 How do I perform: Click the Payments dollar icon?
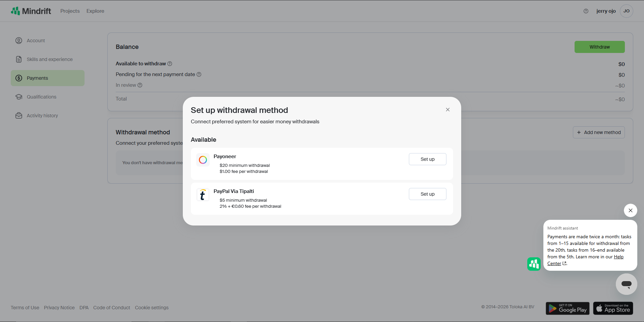tap(19, 78)
